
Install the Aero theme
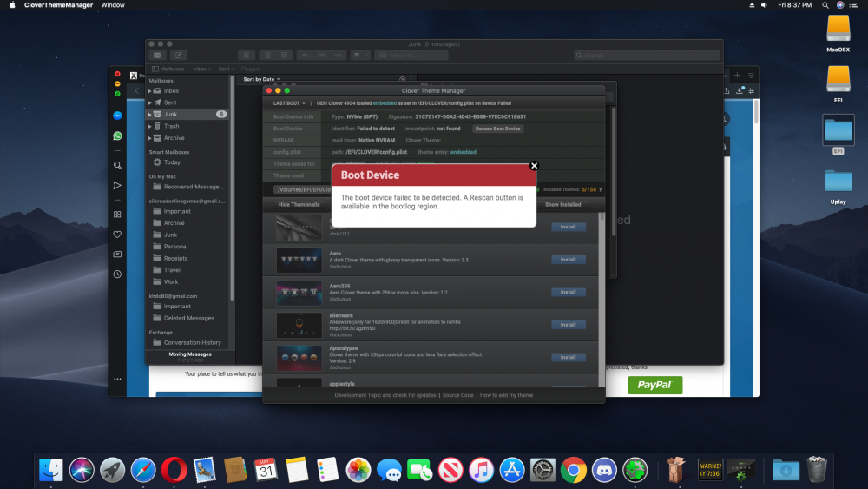(568, 259)
